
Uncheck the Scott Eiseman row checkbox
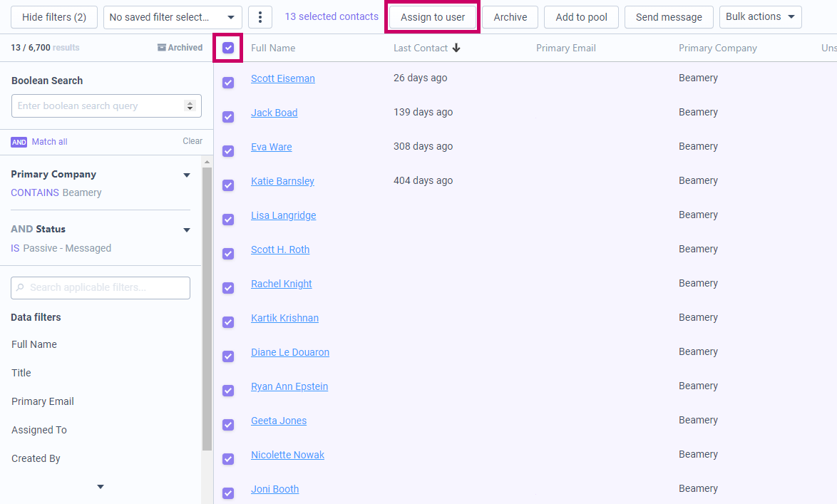click(228, 83)
